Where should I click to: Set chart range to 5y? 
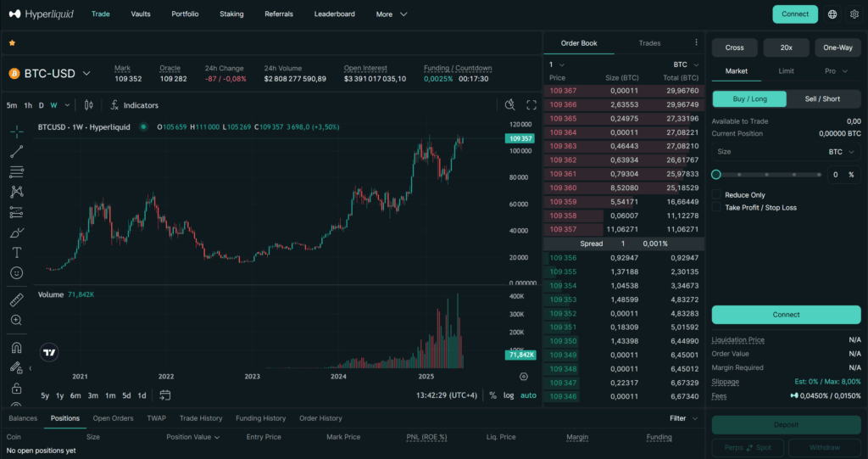click(x=45, y=396)
